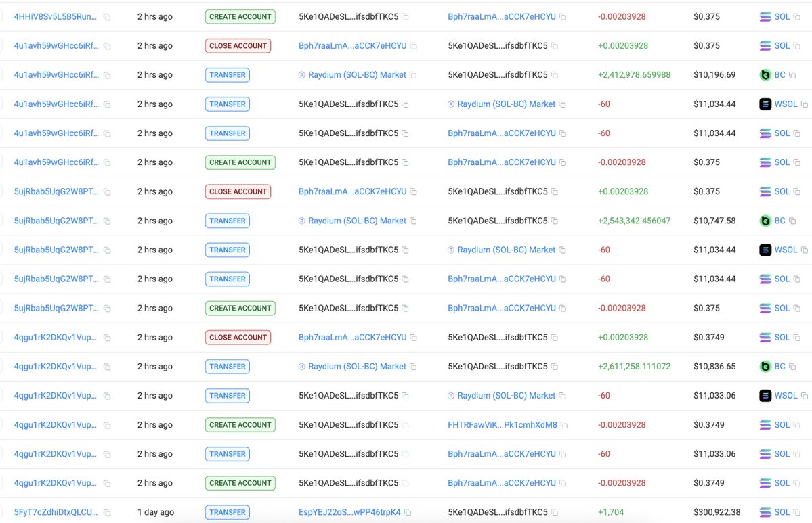This screenshot has height=523, width=812.
Task: Copy signature in the +2,412,978.659988 row
Action: point(107,76)
